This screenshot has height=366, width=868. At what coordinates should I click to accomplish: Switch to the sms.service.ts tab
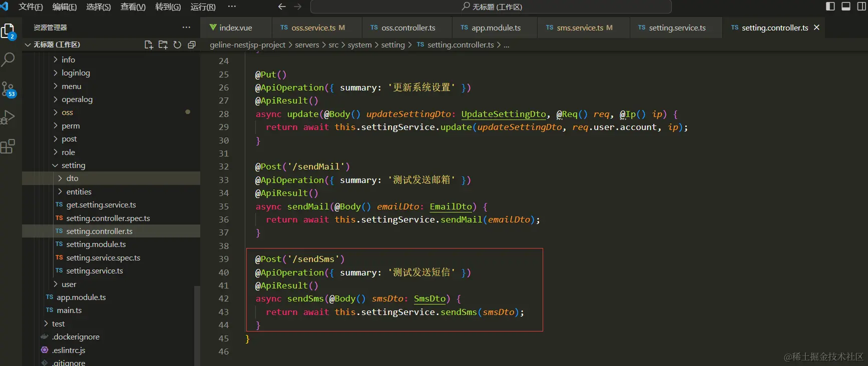584,27
